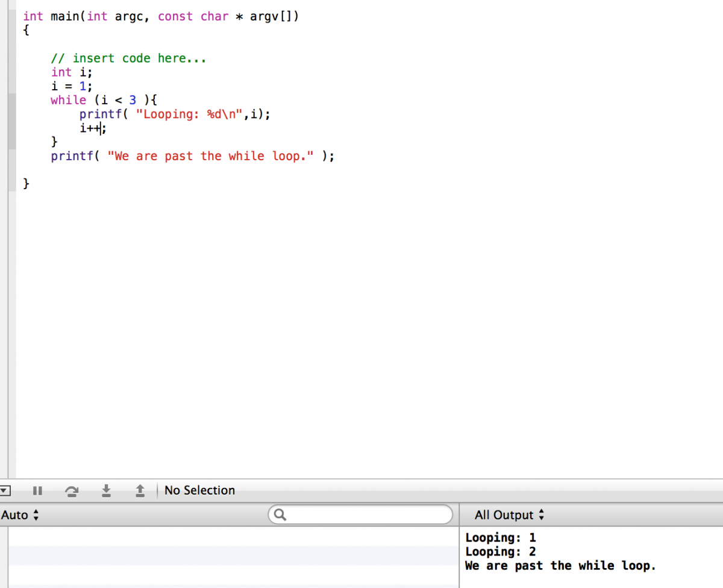Pause program execution in debug bar
Screen dimensions: 723x588
pos(37,491)
